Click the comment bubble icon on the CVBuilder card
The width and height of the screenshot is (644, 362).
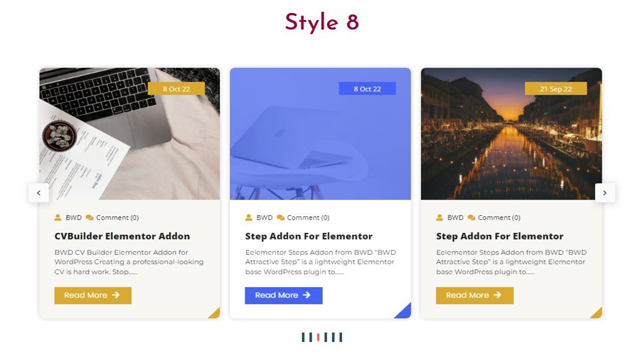tap(90, 218)
